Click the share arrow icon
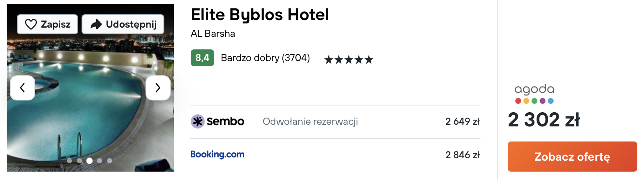Viewport: 644px width, 180px height. click(96, 25)
